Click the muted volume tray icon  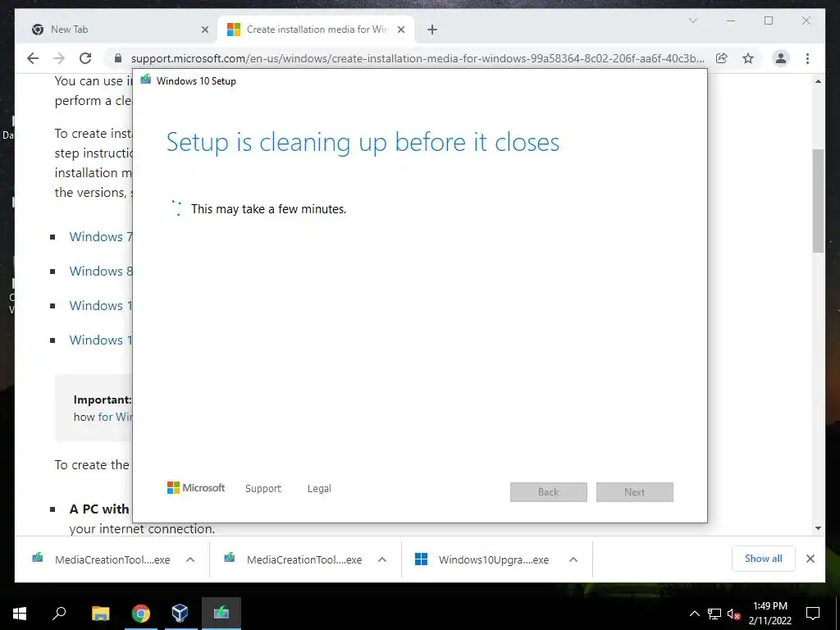click(733, 614)
